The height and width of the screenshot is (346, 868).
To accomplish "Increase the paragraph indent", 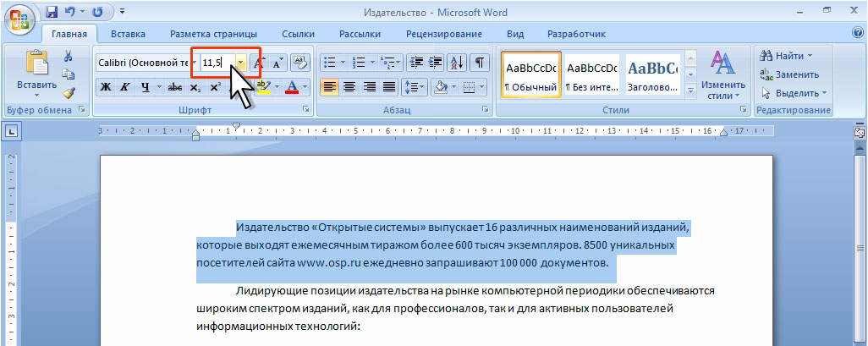I will point(435,63).
